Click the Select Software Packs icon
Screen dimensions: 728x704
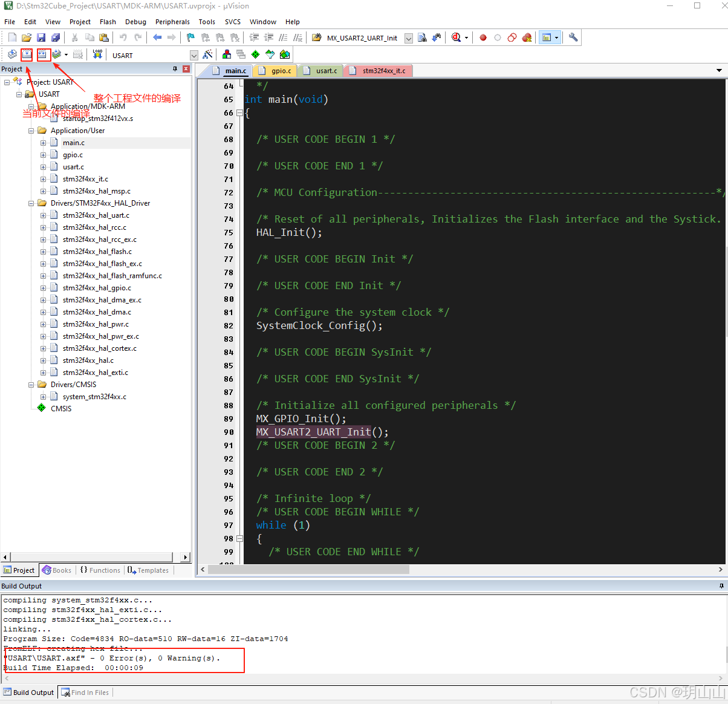point(270,54)
